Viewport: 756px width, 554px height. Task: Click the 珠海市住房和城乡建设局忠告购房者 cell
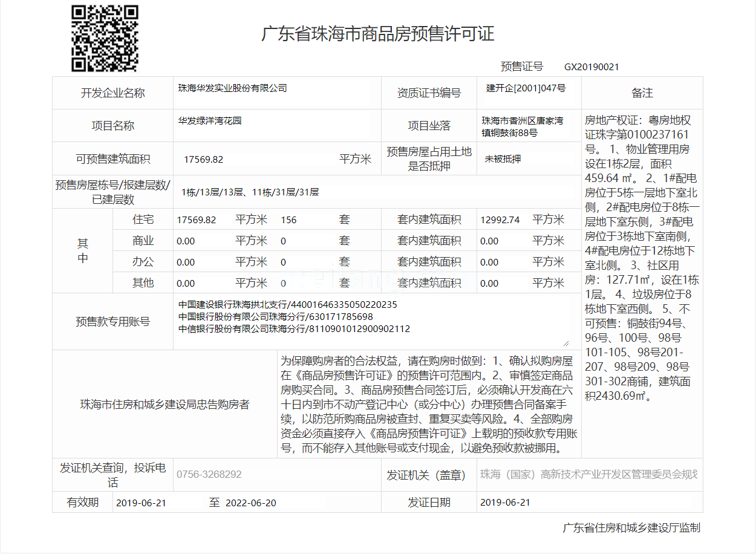coord(165,404)
